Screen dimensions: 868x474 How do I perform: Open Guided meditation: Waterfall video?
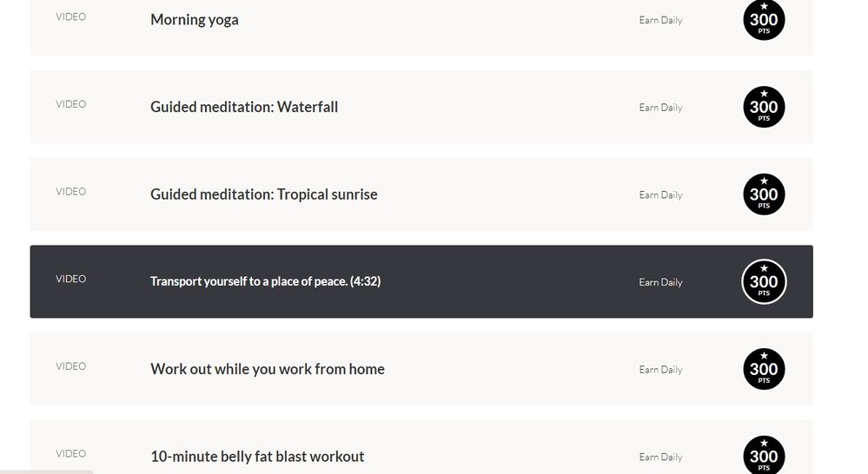[x=244, y=108]
